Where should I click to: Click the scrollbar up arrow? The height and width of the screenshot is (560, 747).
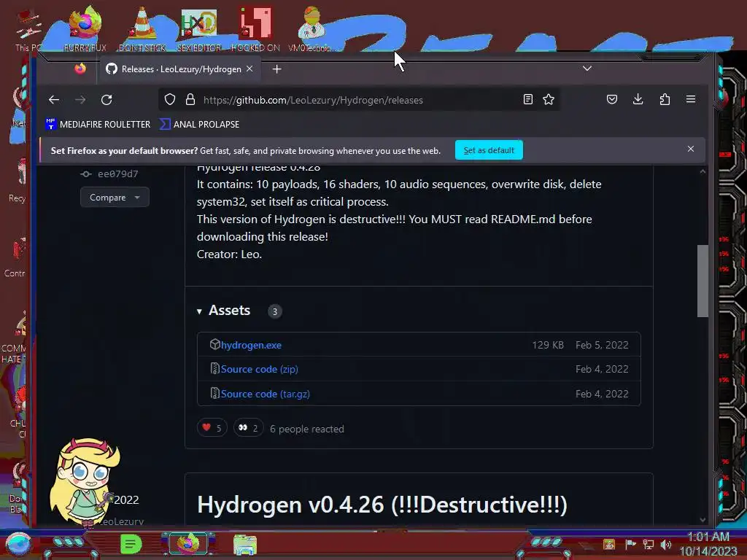pos(703,171)
